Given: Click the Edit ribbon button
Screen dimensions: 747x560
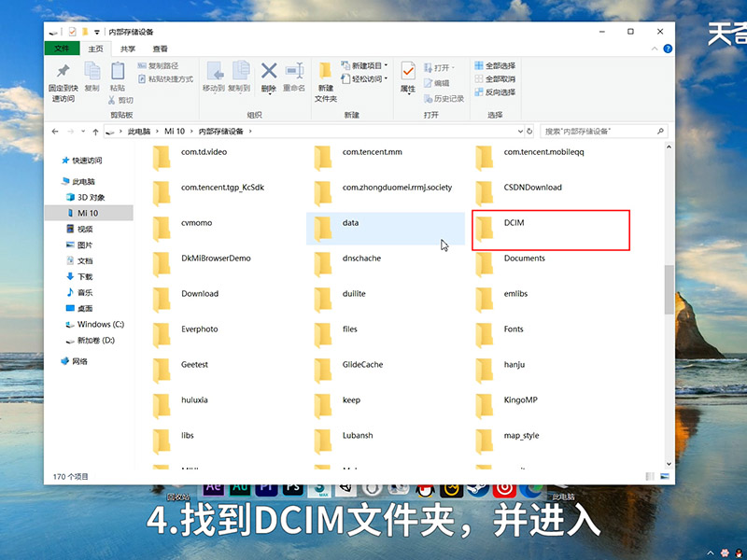Looking at the screenshot, I should tap(437, 83).
